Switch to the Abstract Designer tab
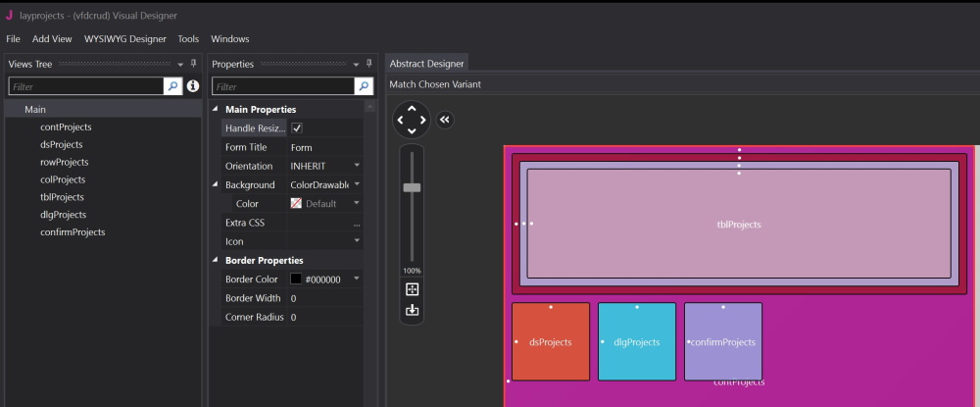 (x=426, y=64)
